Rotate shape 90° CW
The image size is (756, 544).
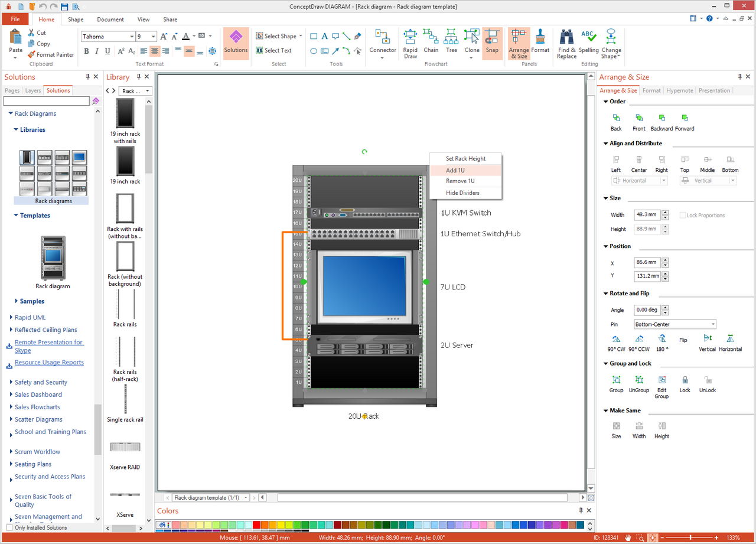coord(617,339)
